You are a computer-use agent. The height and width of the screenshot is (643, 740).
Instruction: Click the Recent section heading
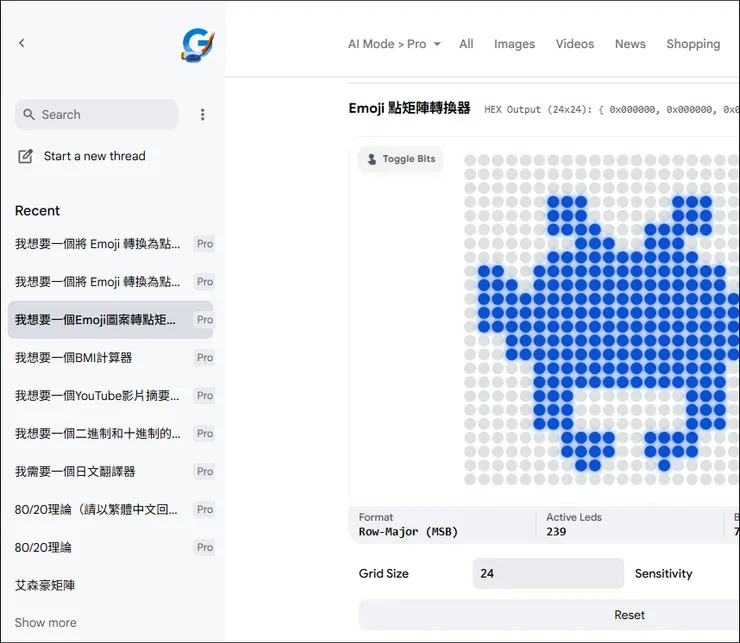point(37,211)
